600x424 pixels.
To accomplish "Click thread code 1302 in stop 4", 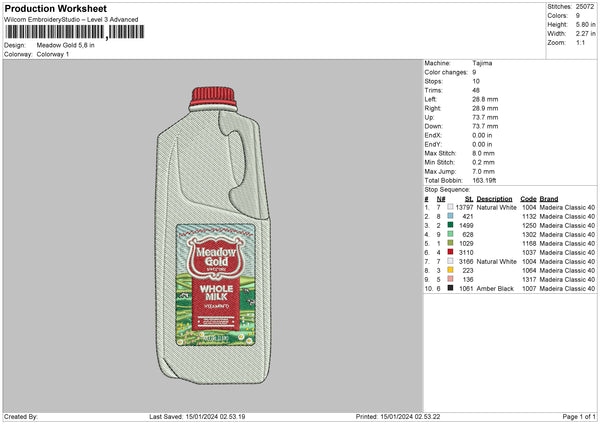I will (529, 234).
